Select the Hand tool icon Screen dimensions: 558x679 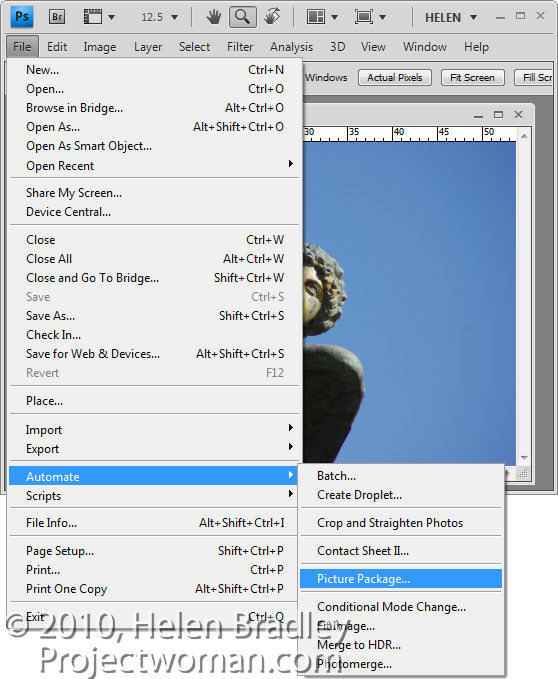pyautogui.click(x=213, y=17)
